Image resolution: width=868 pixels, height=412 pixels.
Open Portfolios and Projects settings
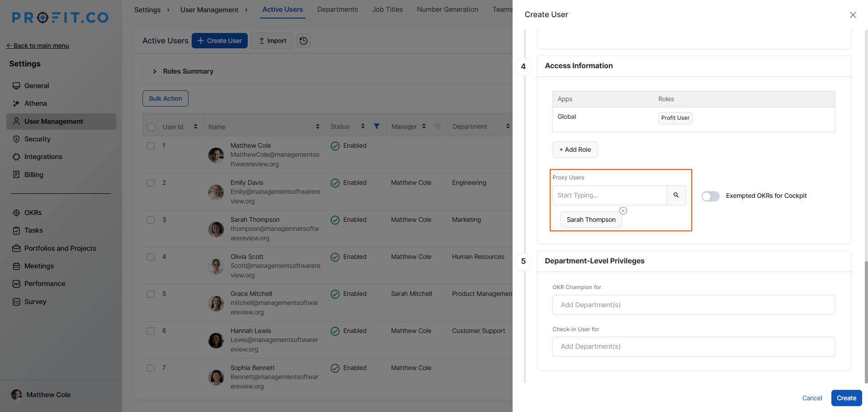[60, 248]
